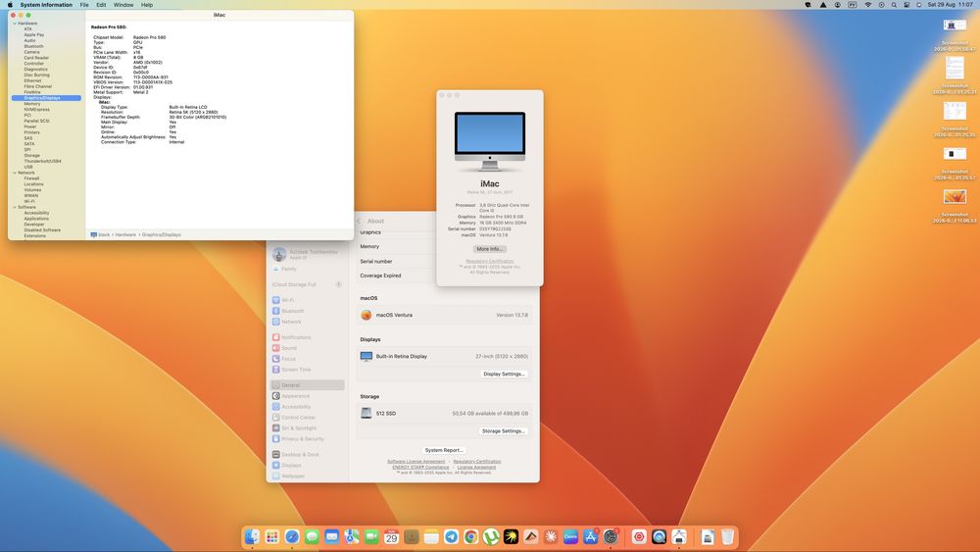Launch Telegram from the dock
Image resolution: width=980 pixels, height=552 pixels.
tap(451, 536)
